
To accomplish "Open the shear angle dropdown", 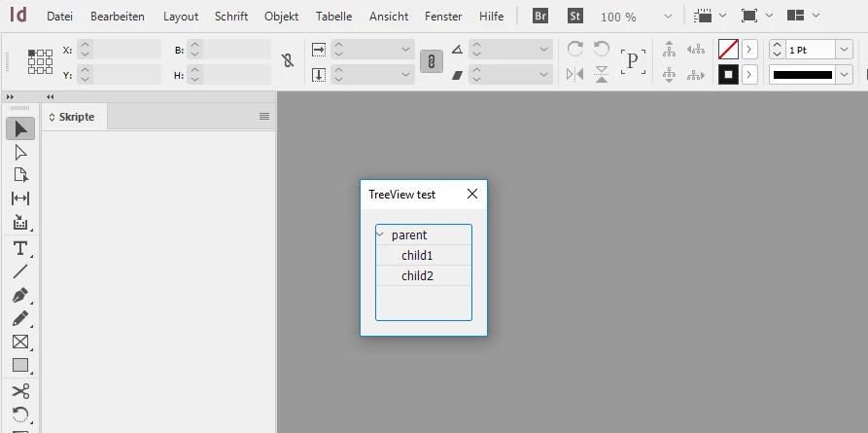I will pyautogui.click(x=543, y=74).
